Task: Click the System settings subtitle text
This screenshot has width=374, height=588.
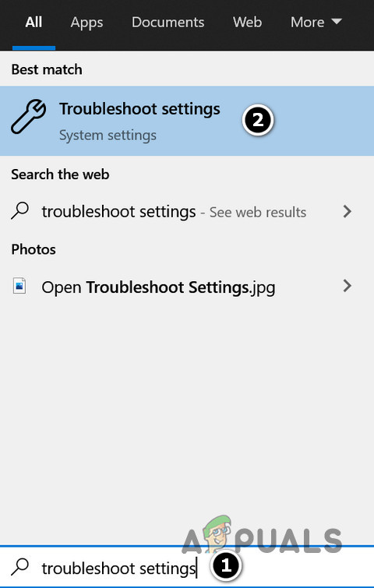Action: (108, 136)
